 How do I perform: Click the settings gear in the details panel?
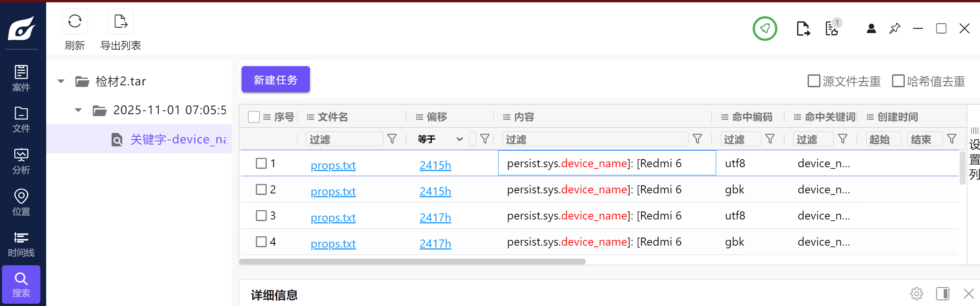coord(917,294)
